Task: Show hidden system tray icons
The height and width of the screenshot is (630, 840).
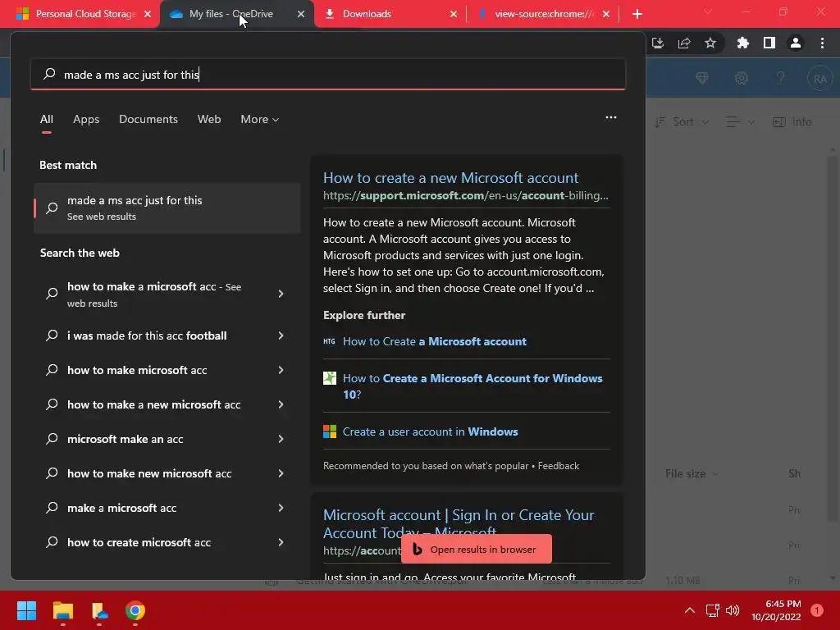Action: (690, 610)
